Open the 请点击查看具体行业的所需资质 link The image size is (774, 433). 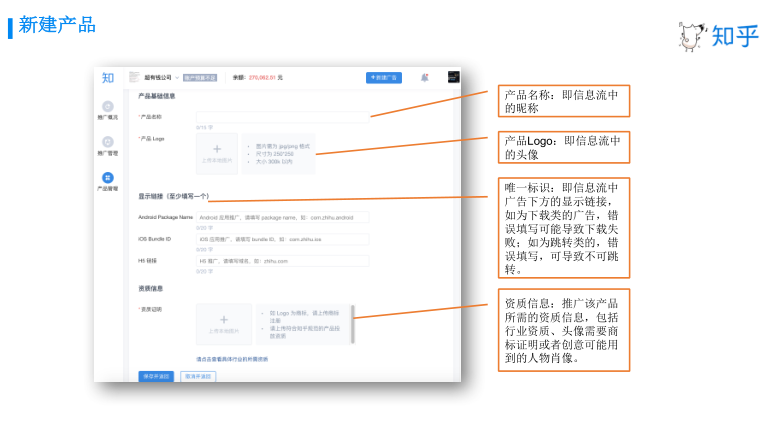[232, 358]
